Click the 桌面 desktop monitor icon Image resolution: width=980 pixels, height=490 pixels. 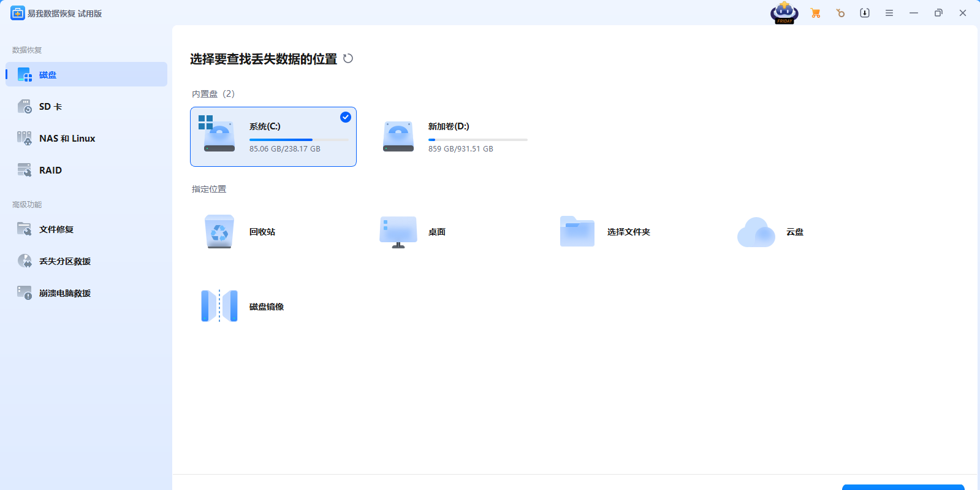pyautogui.click(x=398, y=232)
